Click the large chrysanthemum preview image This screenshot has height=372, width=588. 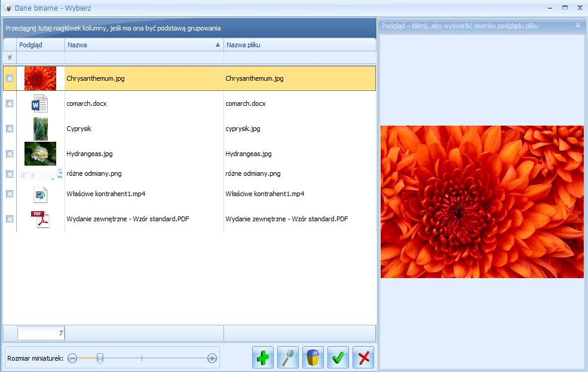[x=482, y=202]
